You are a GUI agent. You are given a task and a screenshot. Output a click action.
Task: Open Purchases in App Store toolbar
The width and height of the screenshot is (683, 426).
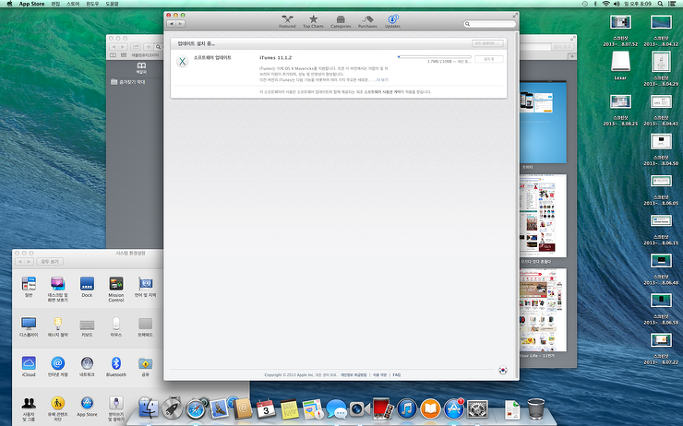pyautogui.click(x=367, y=21)
